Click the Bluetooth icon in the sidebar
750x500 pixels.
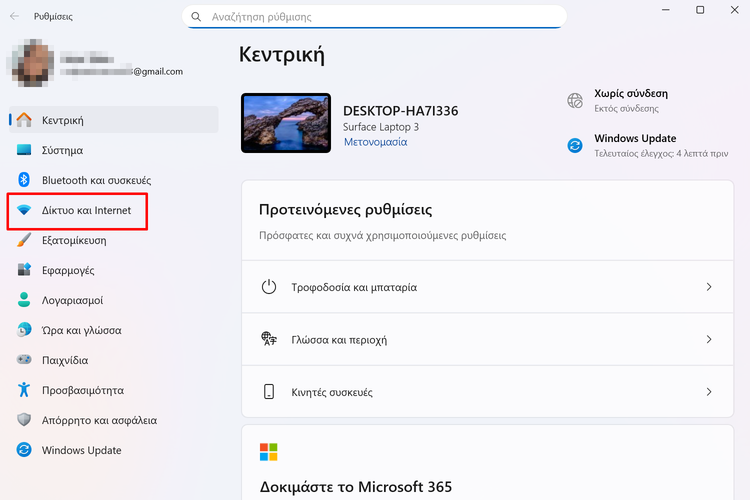point(25,180)
